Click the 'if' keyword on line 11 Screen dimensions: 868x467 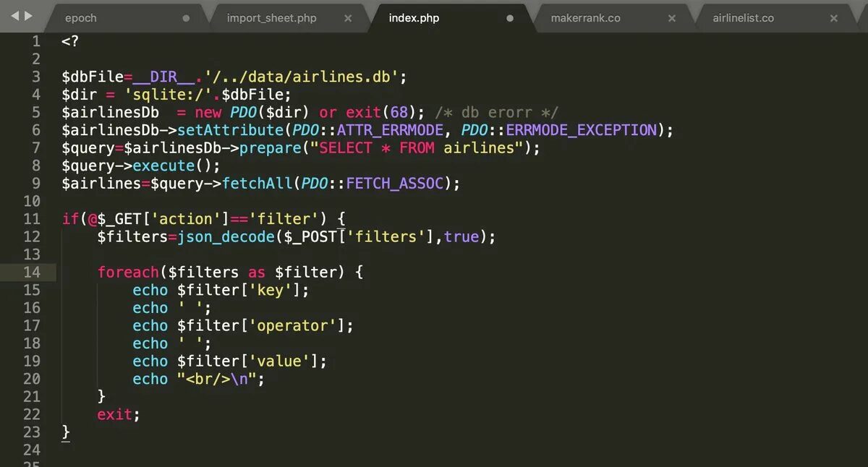[x=70, y=218]
